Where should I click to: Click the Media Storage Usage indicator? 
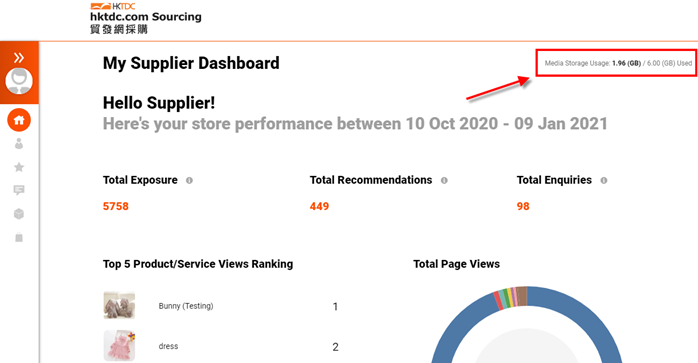(618, 63)
